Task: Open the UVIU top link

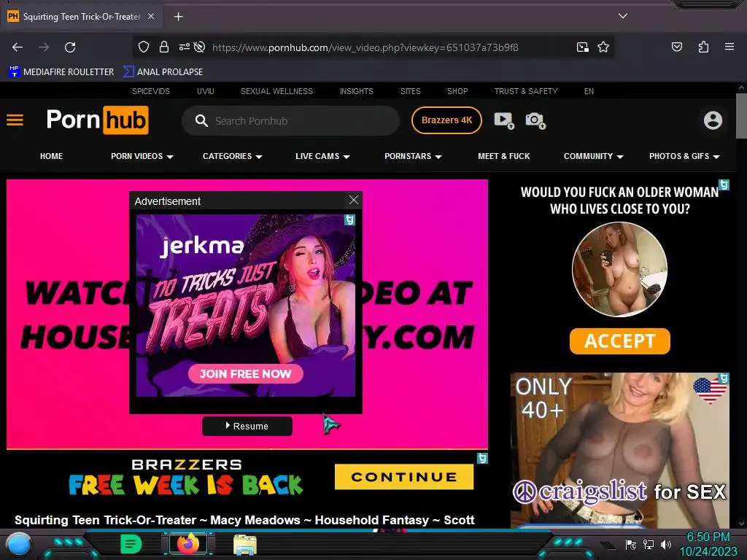Action: (x=205, y=91)
